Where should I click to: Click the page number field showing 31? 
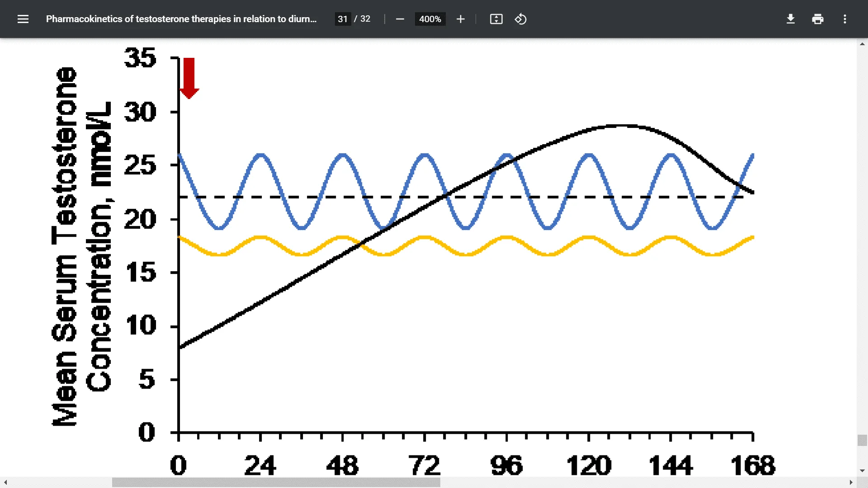[x=343, y=19]
